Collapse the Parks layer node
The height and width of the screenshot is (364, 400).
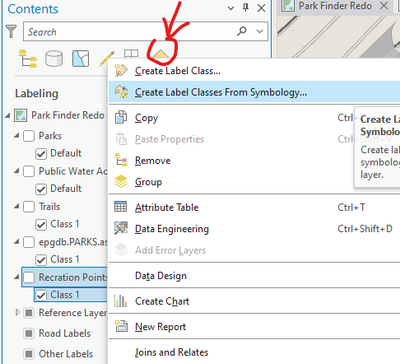(17, 136)
